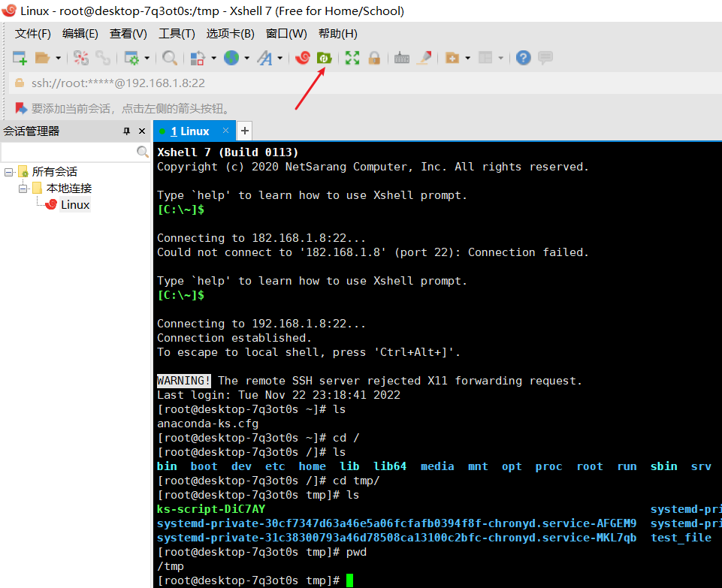Click the WARNING! highlighted text
This screenshot has height=588, width=722.
pos(184,381)
